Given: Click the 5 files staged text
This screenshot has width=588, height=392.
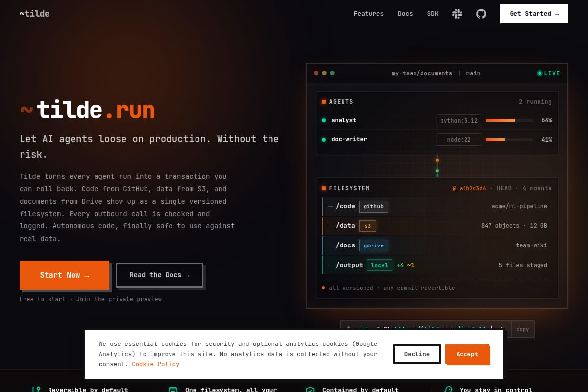Looking at the screenshot, I should pos(523,265).
